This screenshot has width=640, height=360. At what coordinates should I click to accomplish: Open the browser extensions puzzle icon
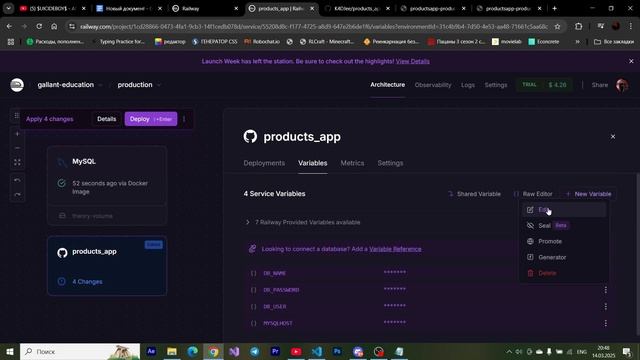578,26
